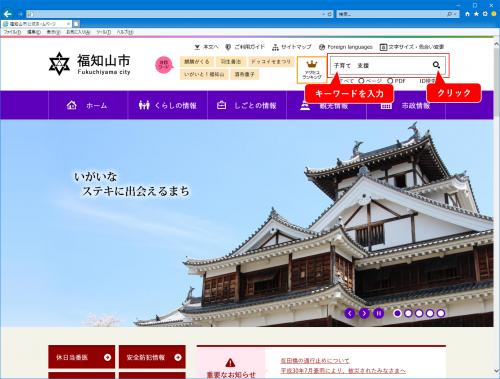500x379 pixels.
Task: Click the warning triangle icon above 重要なお知らせ
Action: 230,362
